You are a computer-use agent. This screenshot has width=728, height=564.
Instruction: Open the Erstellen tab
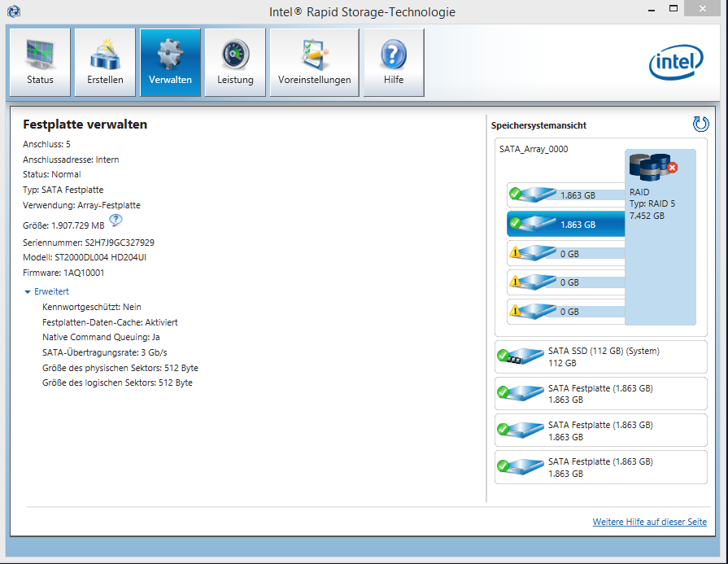pos(105,62)
